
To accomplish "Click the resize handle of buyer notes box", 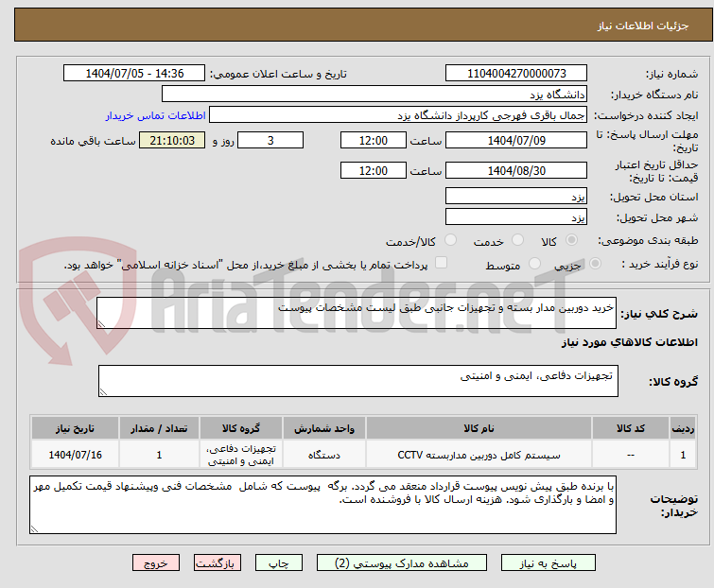I will point(34,528).
